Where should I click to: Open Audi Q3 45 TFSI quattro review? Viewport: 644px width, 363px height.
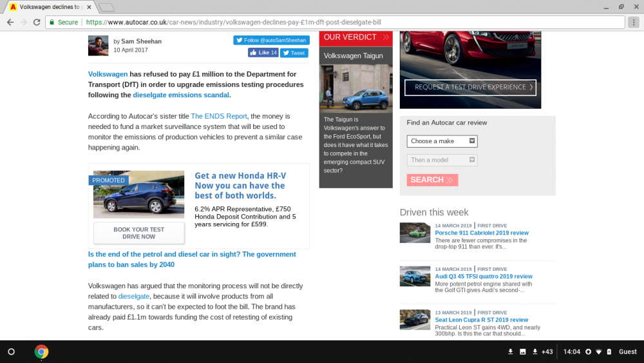click(x=484, y=277)
